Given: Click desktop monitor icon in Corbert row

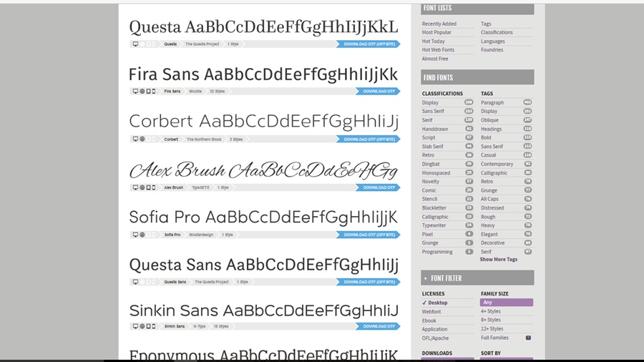Looking at the screenshot, I should point(135,139).
